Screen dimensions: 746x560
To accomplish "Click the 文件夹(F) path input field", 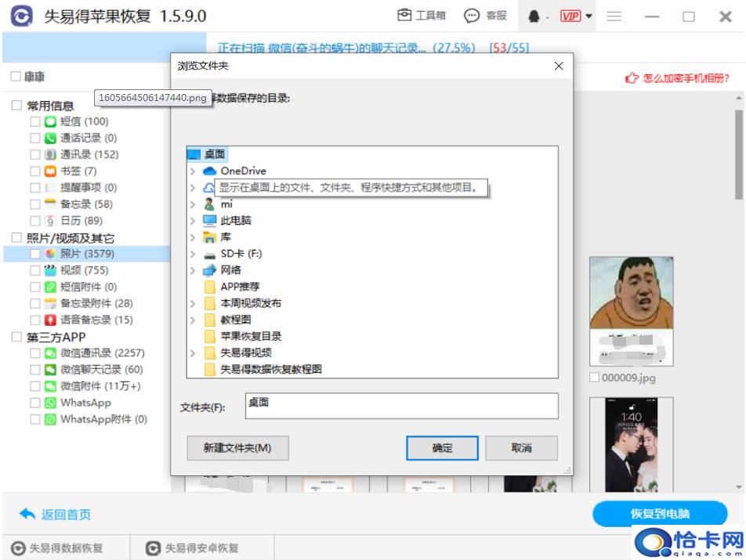I will click(x=401, y=406).
